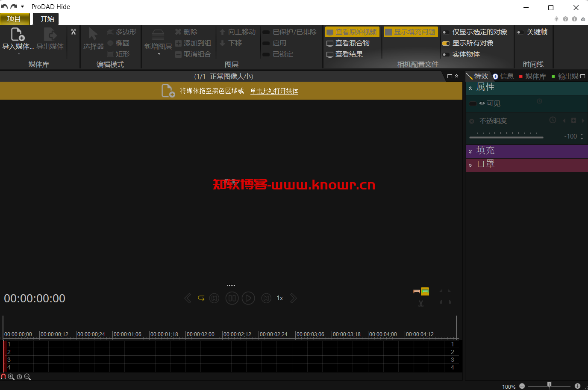Image resolution: width=588 pixels, height=390 pixels.
Task: Toggle the 已保护/已排除 layer switch
Action: coord(266,32)
